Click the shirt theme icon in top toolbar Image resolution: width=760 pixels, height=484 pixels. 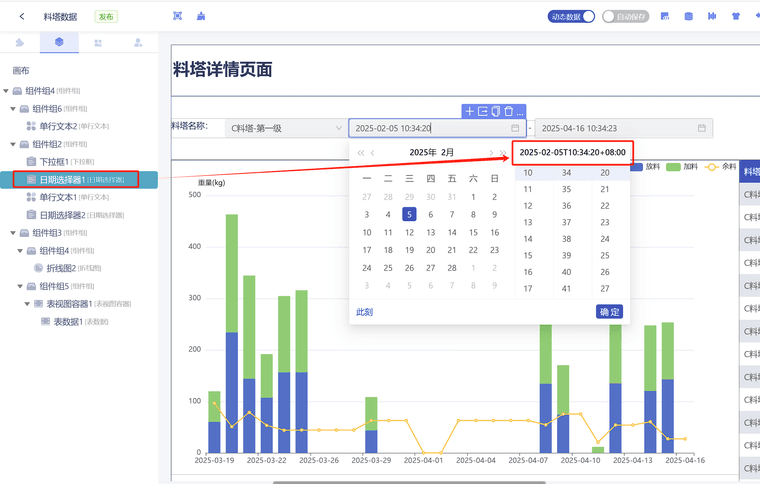click(736, 16)
